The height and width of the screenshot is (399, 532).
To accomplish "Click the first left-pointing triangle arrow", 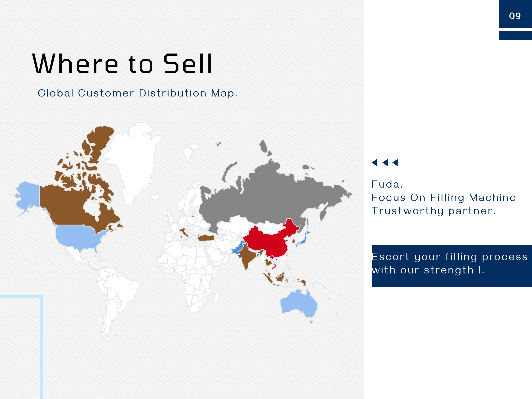I will click(375, 163).
